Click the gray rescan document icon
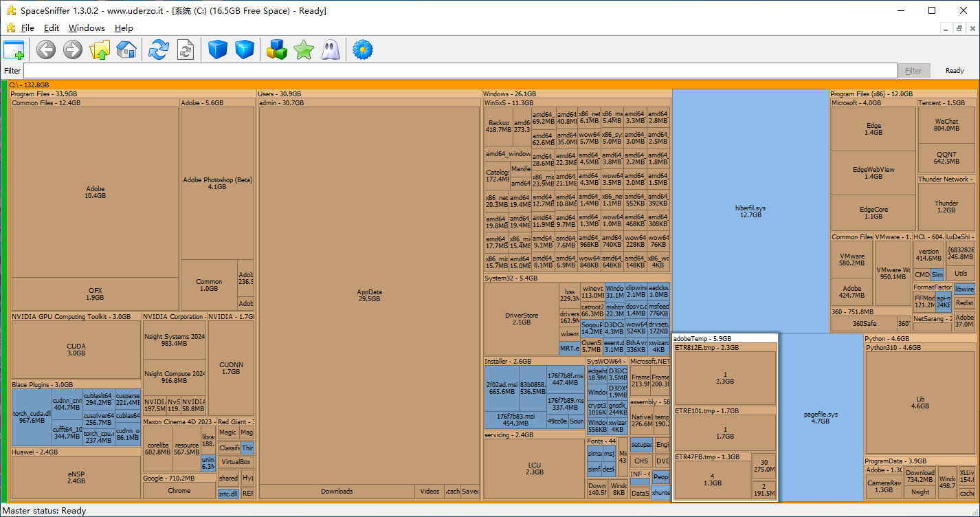Screen dimensions: 980x517 click(185, 49)
